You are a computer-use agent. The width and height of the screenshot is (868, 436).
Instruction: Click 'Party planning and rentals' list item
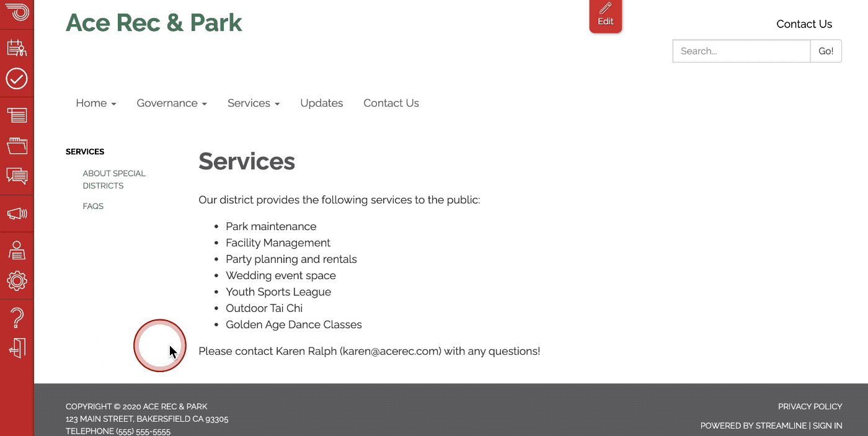[291, 259]
